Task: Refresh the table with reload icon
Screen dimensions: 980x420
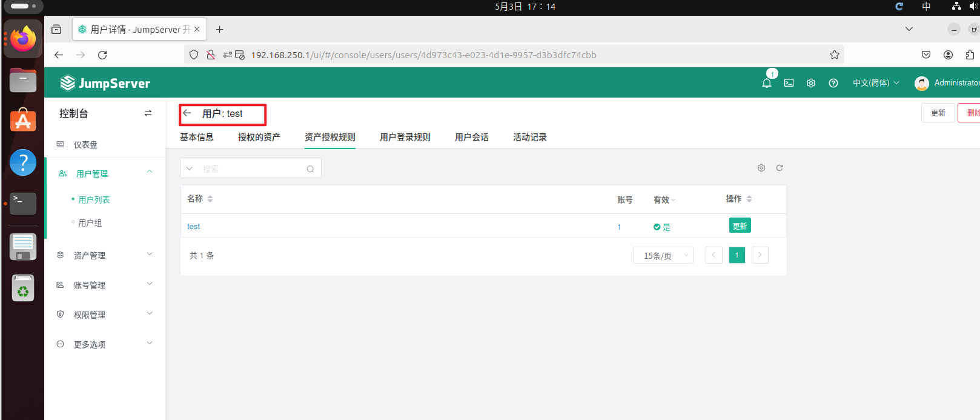Action: 780,168
